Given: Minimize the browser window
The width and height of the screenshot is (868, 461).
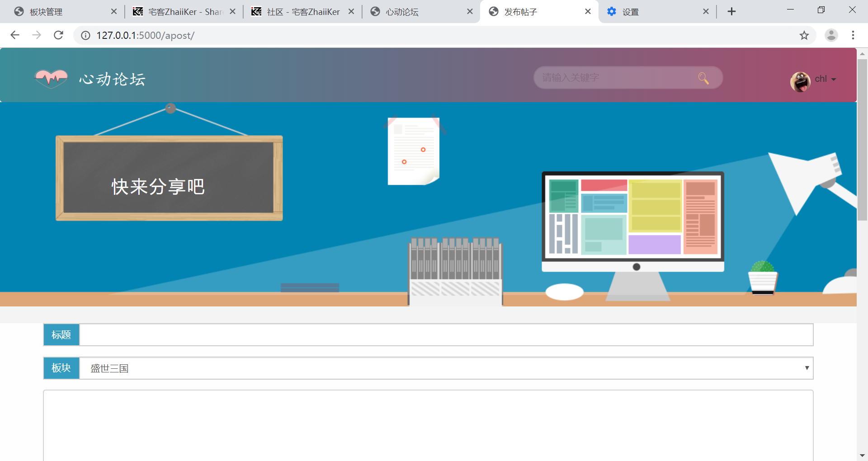Looking at the screenshot, I should pyautogui.click(x=790, y=10).
